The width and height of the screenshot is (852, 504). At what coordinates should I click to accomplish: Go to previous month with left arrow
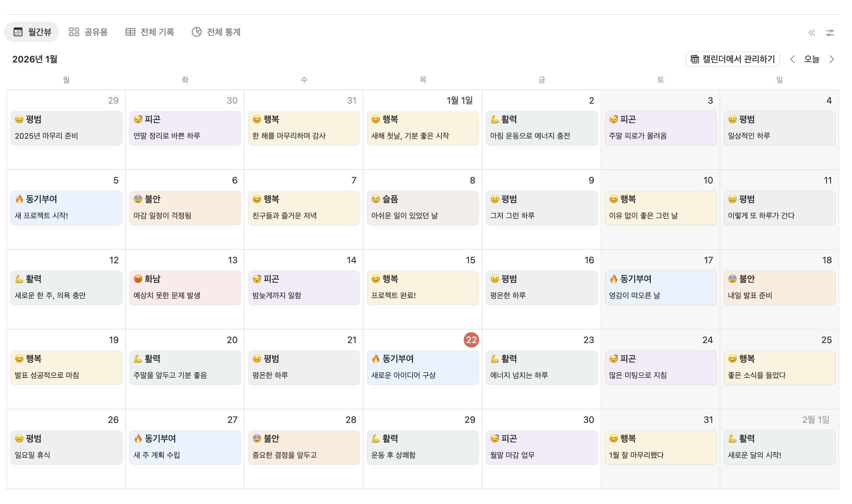pos(792,60)
